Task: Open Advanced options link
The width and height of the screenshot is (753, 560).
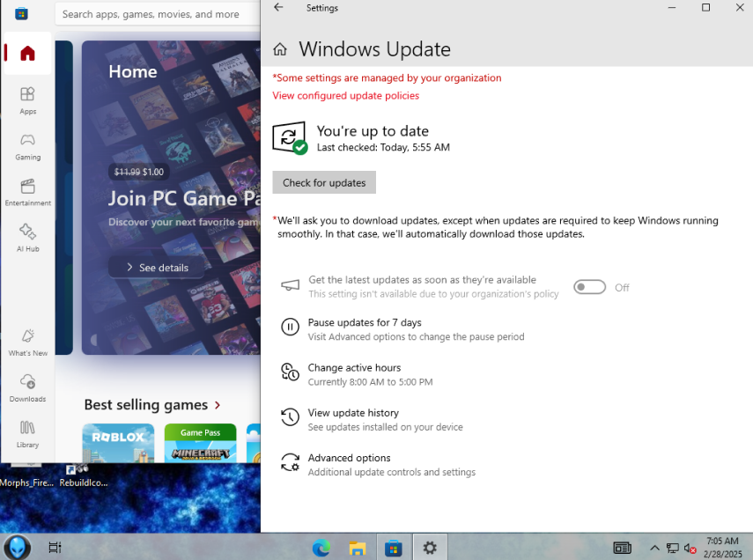Action: [349, 458]
